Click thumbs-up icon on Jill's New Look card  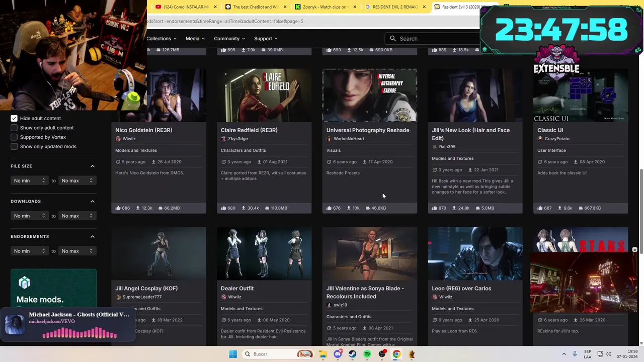pos(434,208)
